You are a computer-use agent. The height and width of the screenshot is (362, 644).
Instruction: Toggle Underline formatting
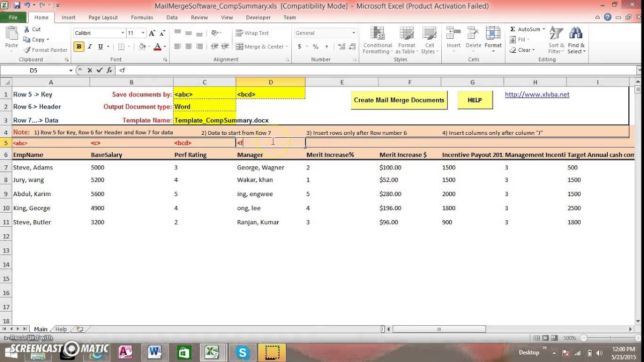[101, 47]
